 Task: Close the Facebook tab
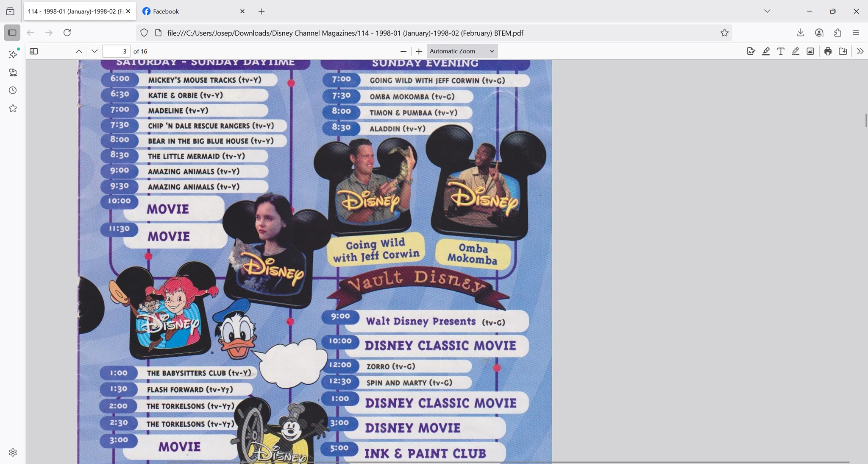242,11
